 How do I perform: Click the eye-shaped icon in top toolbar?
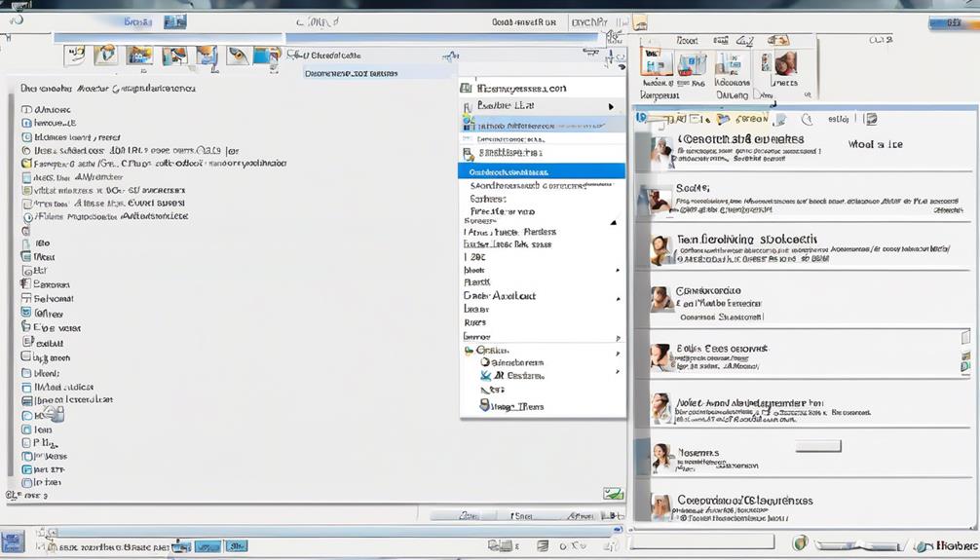238,56
